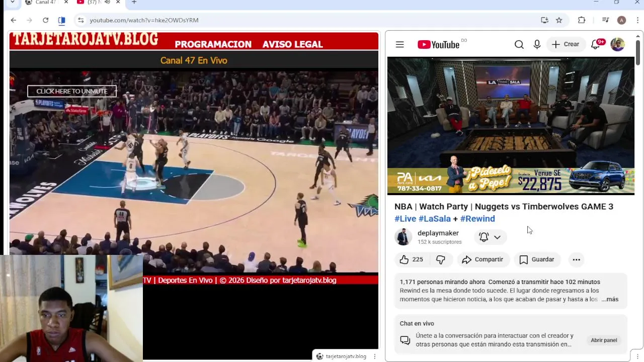Click Abrir panel chat button
This screenshot has width=644, height=362.
pyautogui.click(x=604, y=340)
